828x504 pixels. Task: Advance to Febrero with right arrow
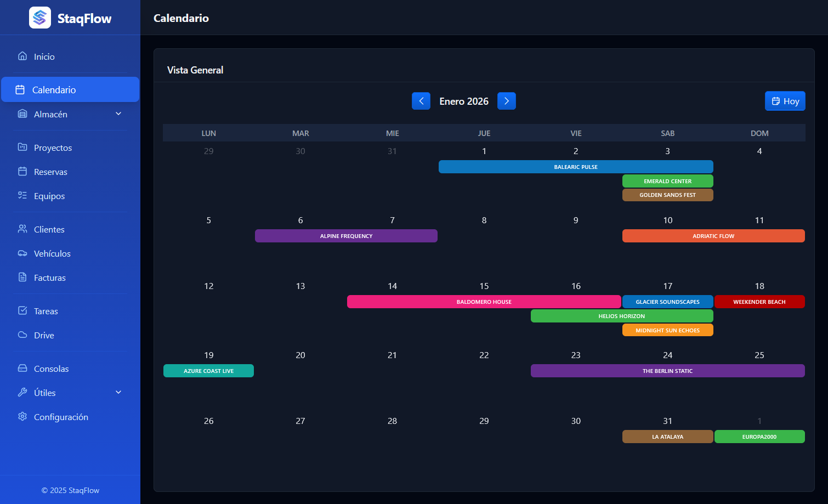[507, 101]
